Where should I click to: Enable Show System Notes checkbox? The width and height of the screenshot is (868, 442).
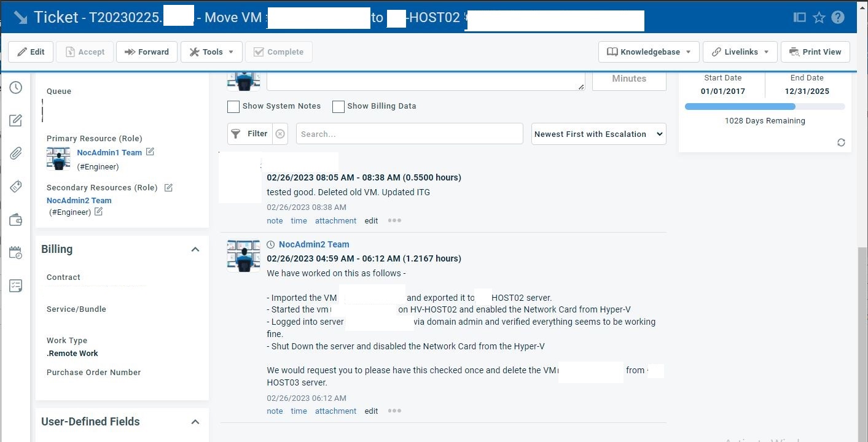click(x=233, y=107)
